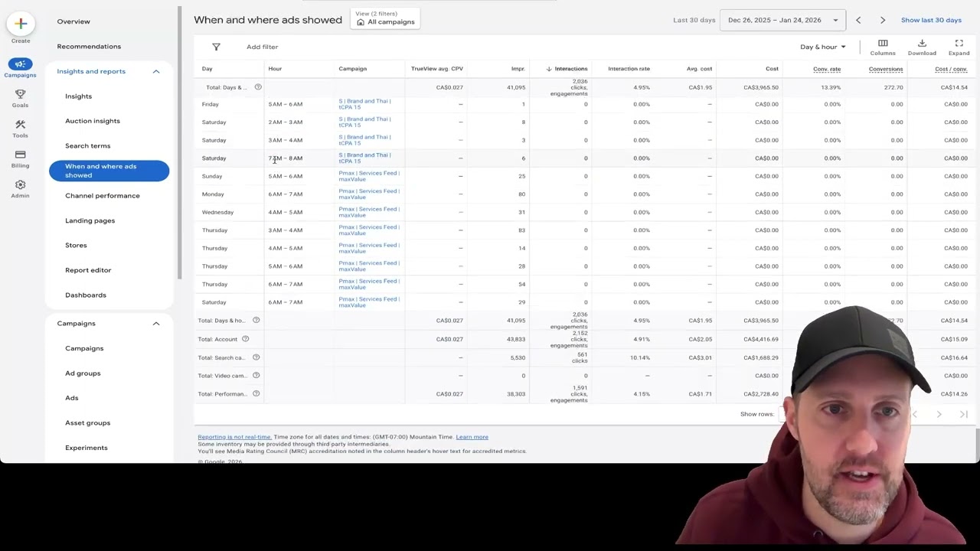Open the Admin gear icon
Viewport: 980px width, 551px height.
(x=21, y=185)
